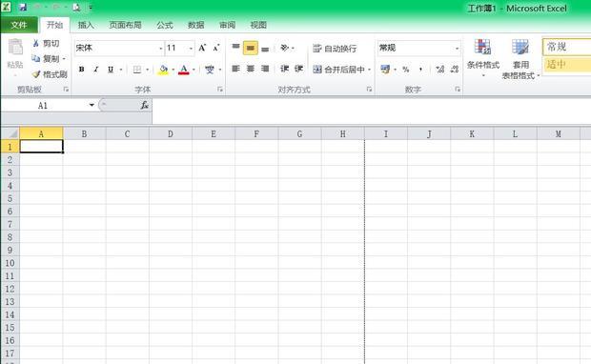
Task: Toggle middle vertical alignment
Action: pos(251,48)
